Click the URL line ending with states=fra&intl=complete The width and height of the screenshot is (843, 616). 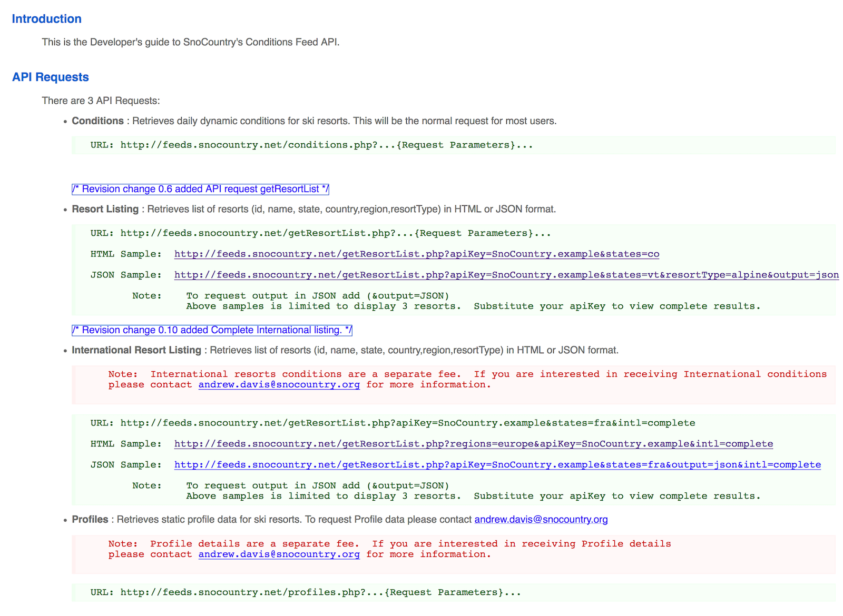(x=392, y=423)
